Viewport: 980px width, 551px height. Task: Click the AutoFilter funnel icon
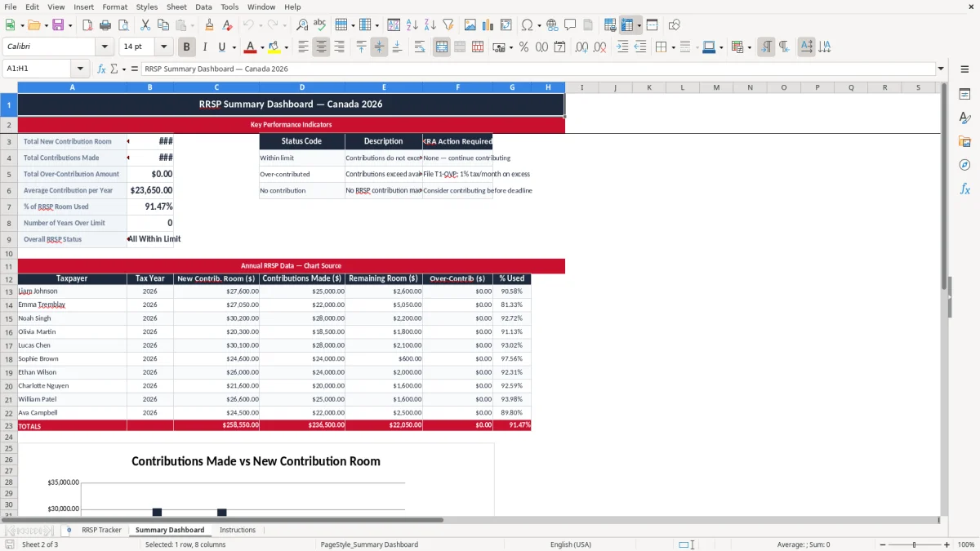click(x=448, y=25)
